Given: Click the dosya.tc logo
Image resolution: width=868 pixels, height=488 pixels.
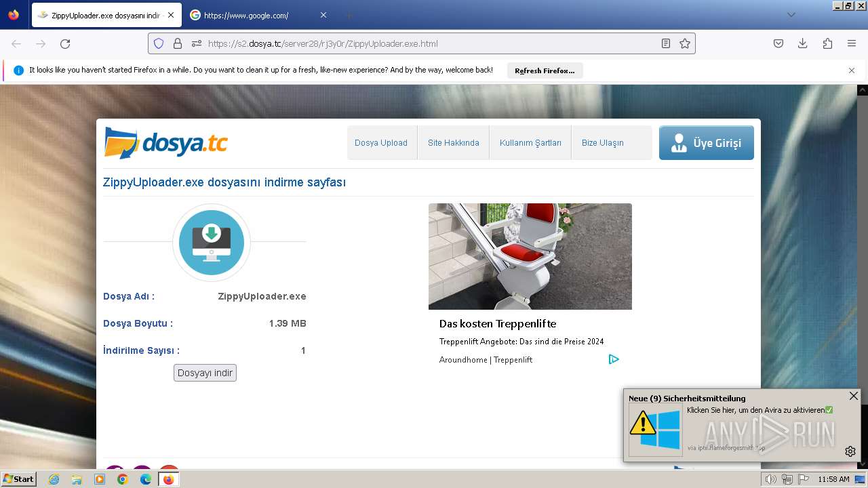Looking at the screenshot, I should coord(166,143).
